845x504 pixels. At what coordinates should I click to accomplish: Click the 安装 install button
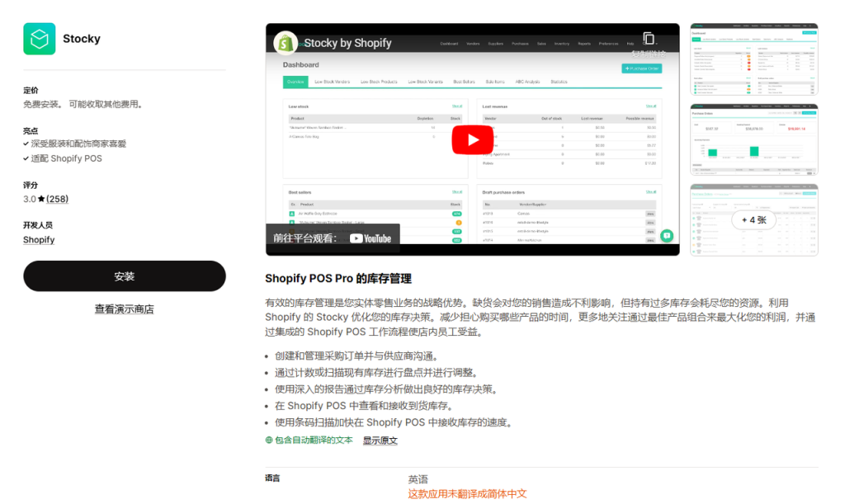[x=124, y=276]
